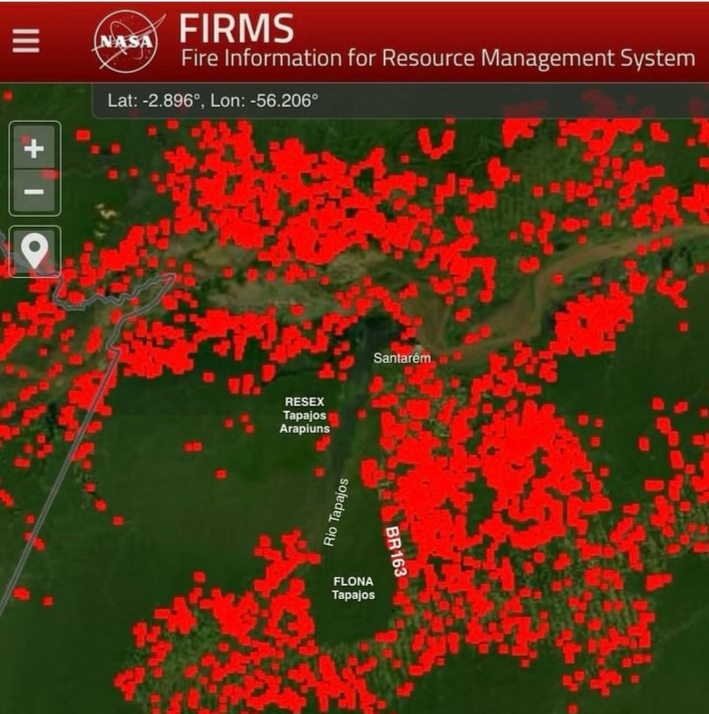Click the word RESEX on the map

pos(305,401)
